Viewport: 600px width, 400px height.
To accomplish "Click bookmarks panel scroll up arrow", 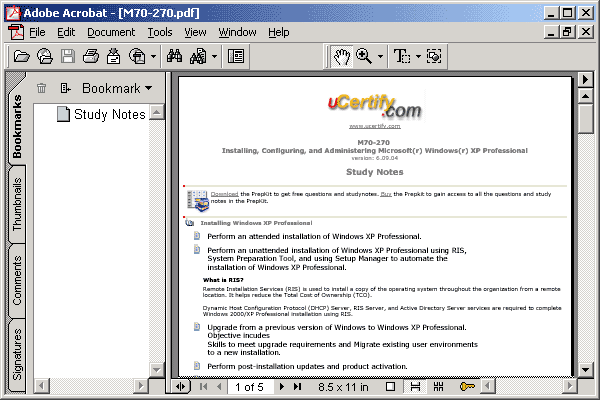I will click(157, 112).
